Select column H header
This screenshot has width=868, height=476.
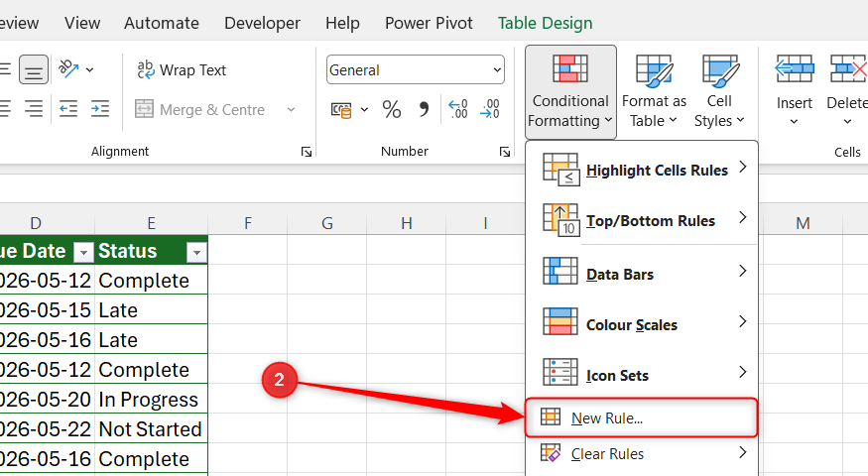pyautogui.click(x=407, y=223)
